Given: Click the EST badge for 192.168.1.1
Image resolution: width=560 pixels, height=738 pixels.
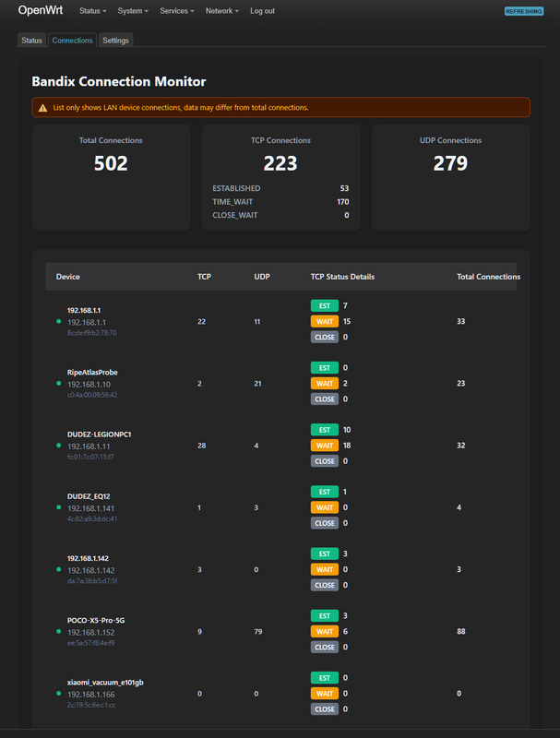Looking at the screenshot, I should 325,306.
